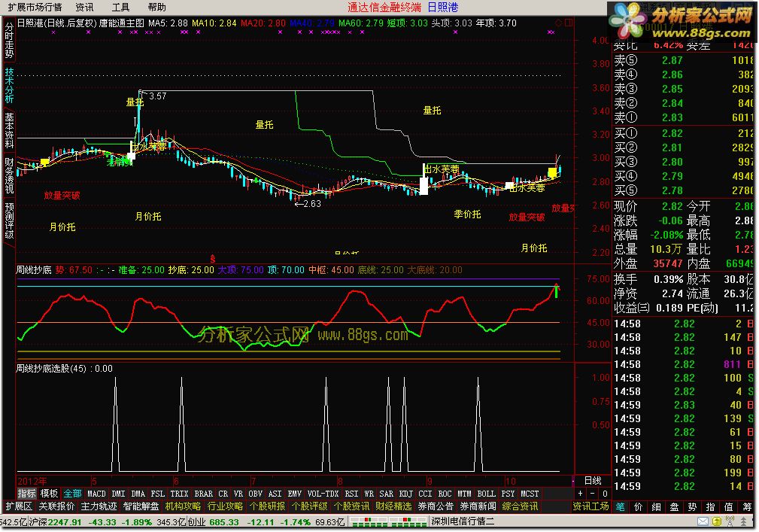The width and height of the screenshot is (759, 532).
Task: Click the server status bars indicator in status bar
Action: (x=387, y=521)
